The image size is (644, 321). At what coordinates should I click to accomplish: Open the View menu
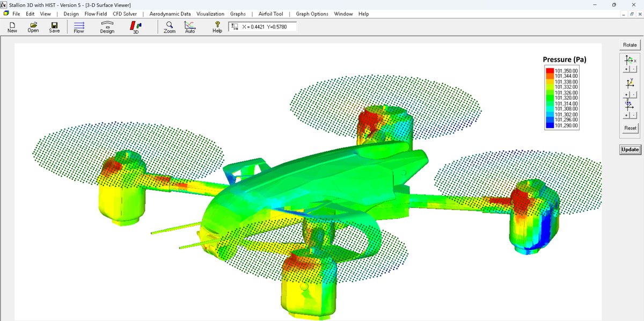[46, 14]
